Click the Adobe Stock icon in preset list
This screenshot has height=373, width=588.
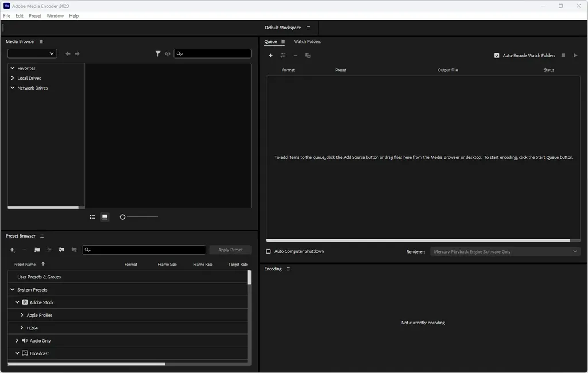coord(25,302)
